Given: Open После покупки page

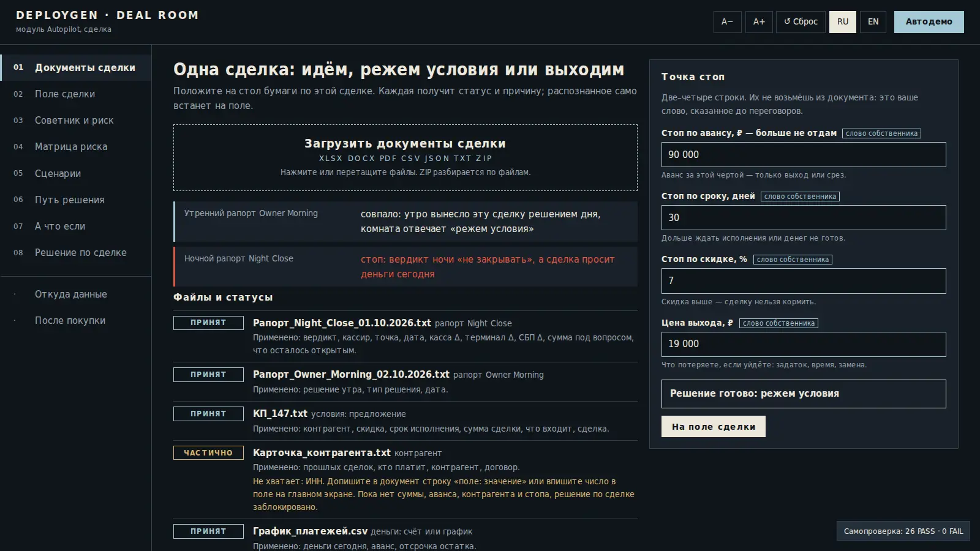Looking at the screenshot, I should tap(76, 320).
